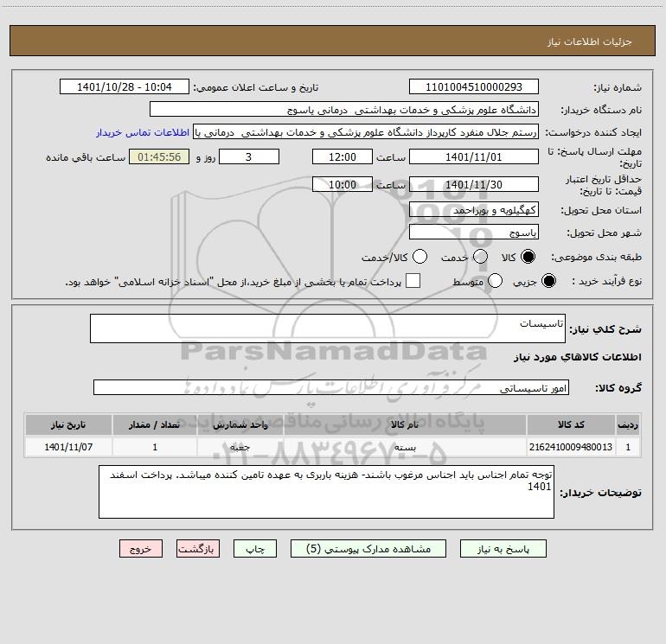The height and width of the screenshot is (644, 666).
Task: Click the need date cell 1401/11/07
Action: (x=68, y=447)
